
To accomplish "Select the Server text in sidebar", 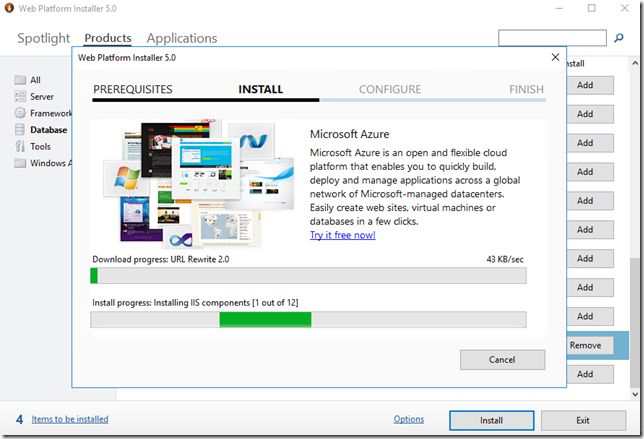I will [42, 97].
